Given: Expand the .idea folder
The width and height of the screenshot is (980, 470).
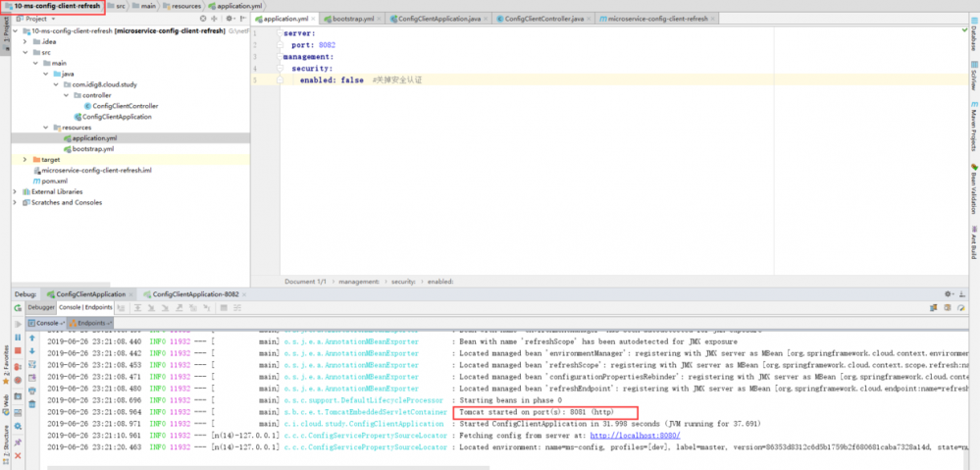Looking at the screenshot, I should pyautogui.click(x=26, y=42).
